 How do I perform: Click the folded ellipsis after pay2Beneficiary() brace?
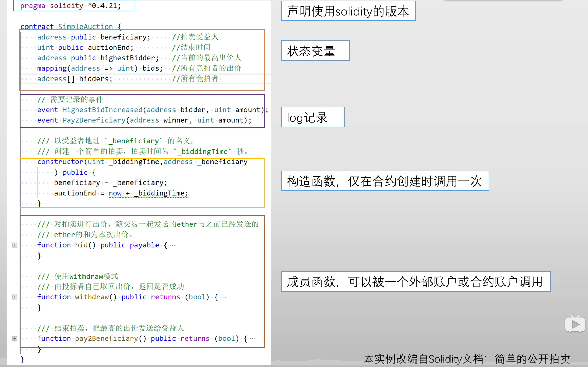pos(253,339)
